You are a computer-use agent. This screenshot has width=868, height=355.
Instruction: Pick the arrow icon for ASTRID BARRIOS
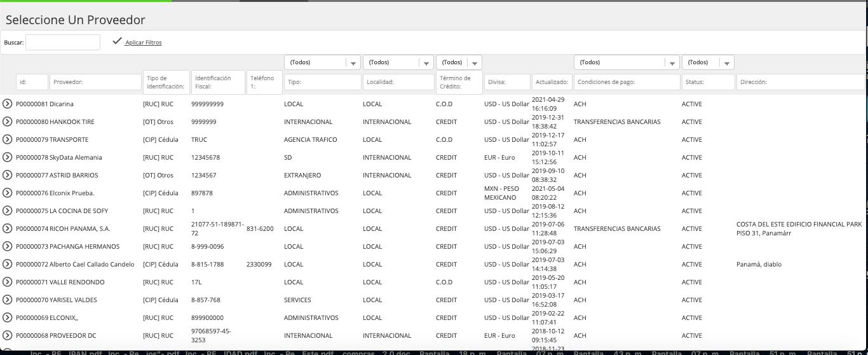pyautogui.click(x=7, y=175)
